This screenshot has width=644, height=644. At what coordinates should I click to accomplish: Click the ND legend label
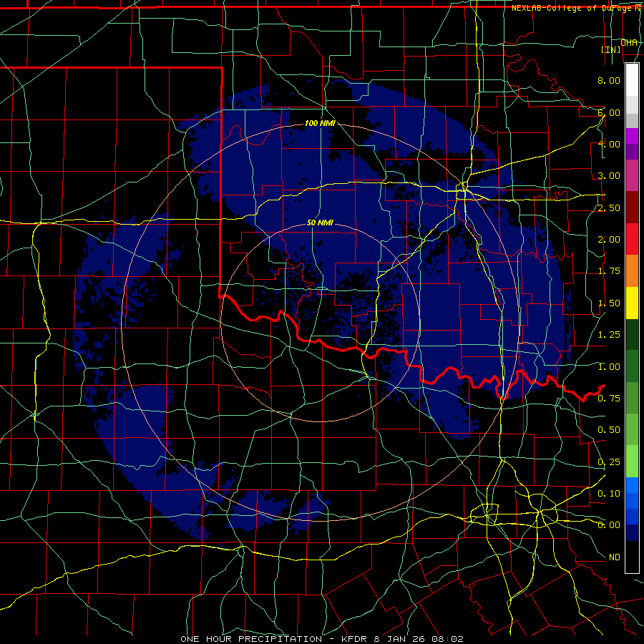point(615,557)
